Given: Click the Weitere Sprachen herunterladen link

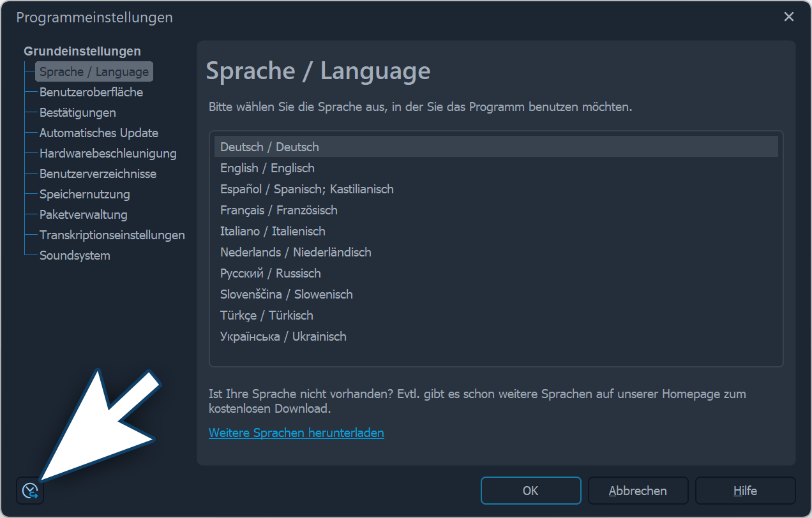Looking at the screenshot, I should pyautogui.click(x=296, y=433).
